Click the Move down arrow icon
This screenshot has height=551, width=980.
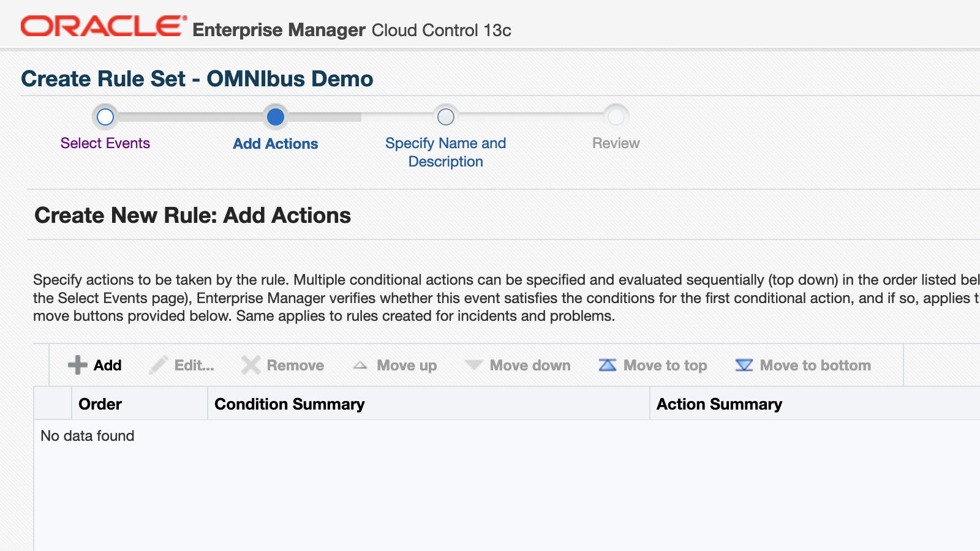[473, 365]
